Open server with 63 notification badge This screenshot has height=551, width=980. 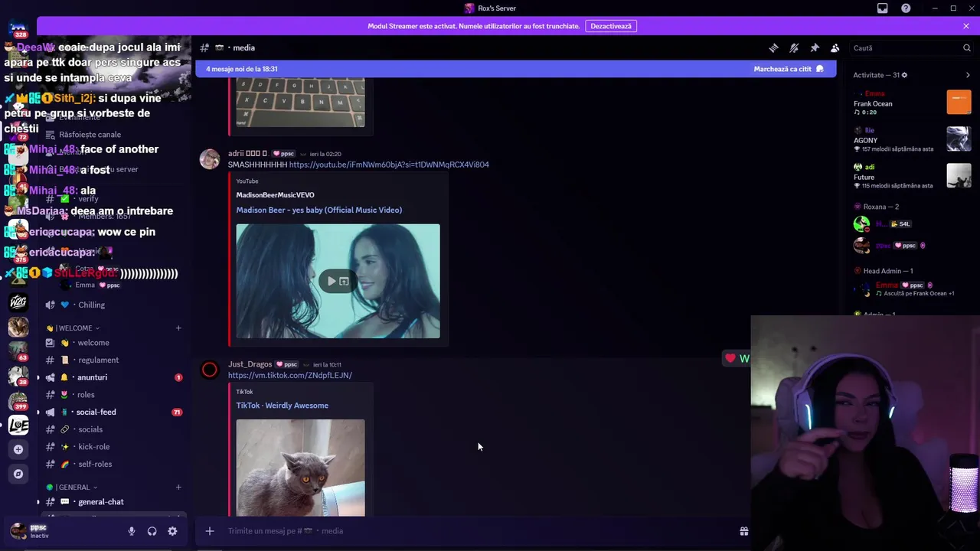click(18, 351)
